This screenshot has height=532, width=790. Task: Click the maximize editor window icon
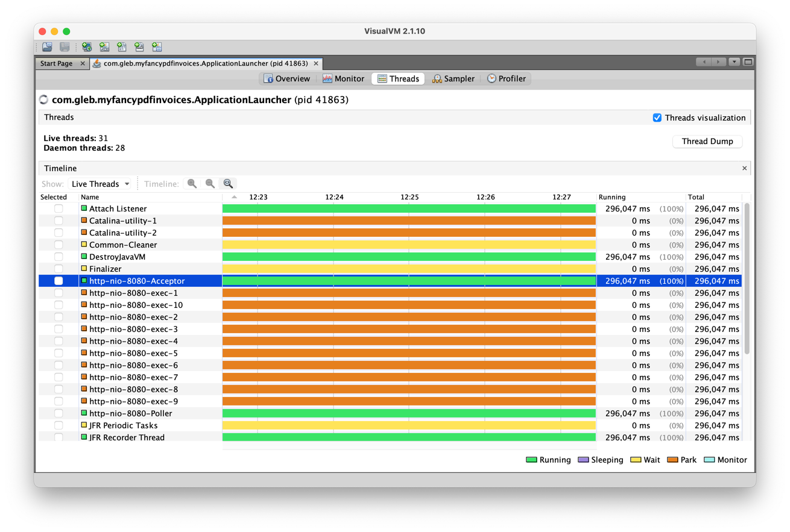(748, 62)
